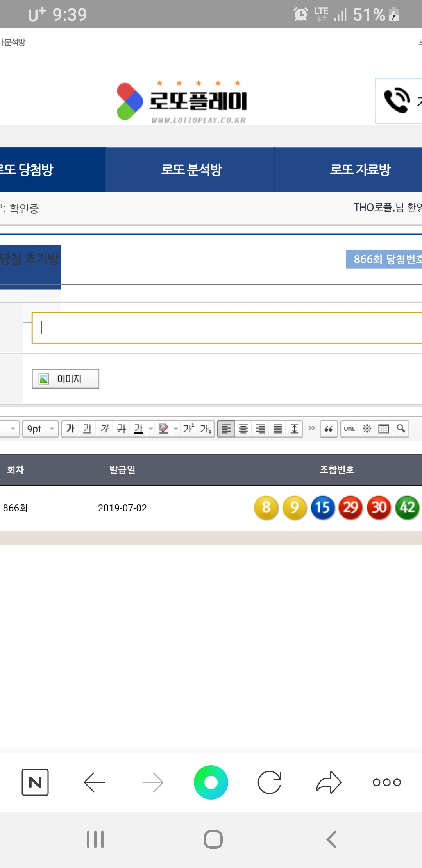
Task: Toggle bold text formatting in editor
Action: (x=70, y=429)
